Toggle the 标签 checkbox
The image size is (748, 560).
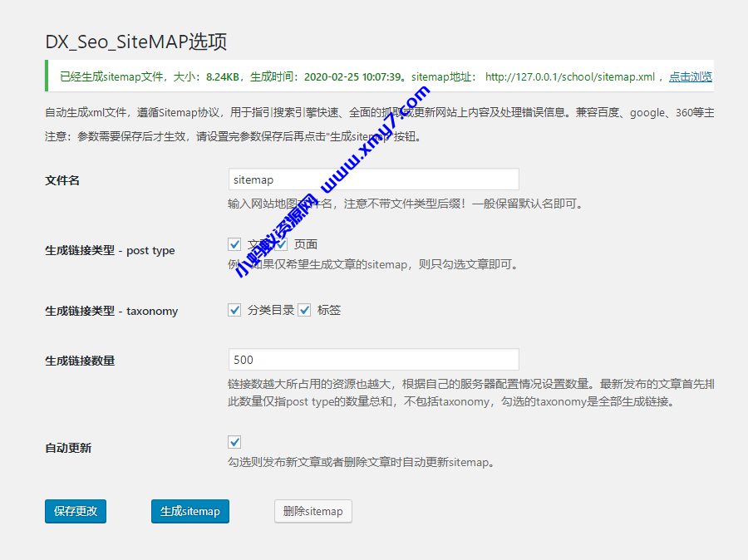[304, 310]
